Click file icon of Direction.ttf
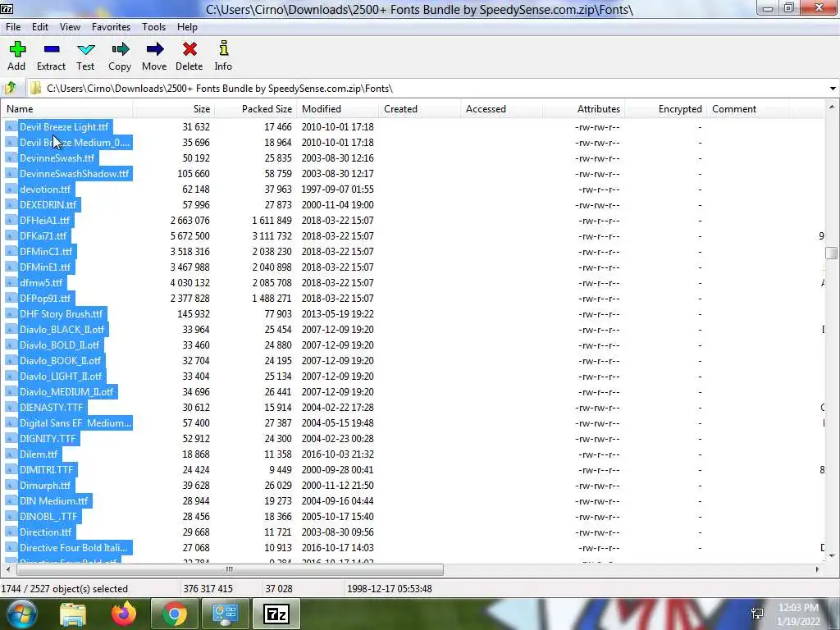This screenshot has height=630, width=840. tap(11, 532)
